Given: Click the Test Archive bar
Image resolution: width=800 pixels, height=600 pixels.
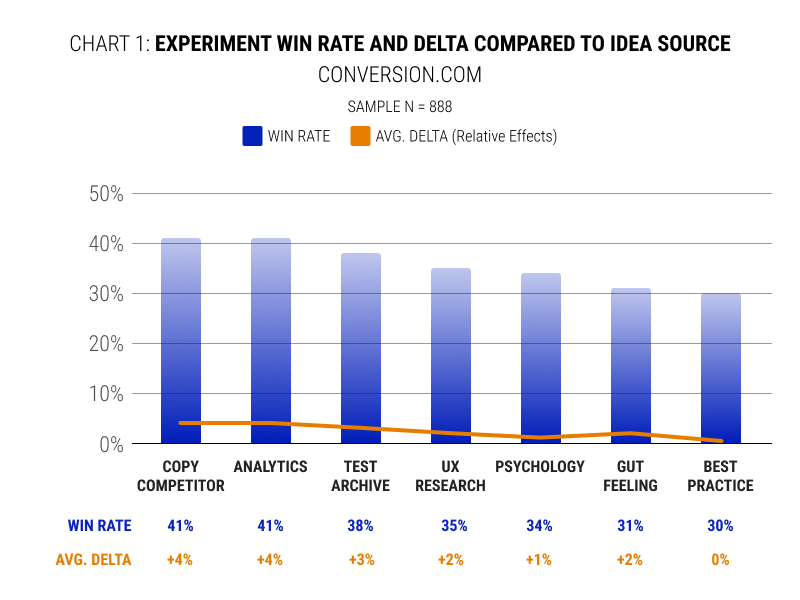Looking at the screenshot, I should pos(361,345).
